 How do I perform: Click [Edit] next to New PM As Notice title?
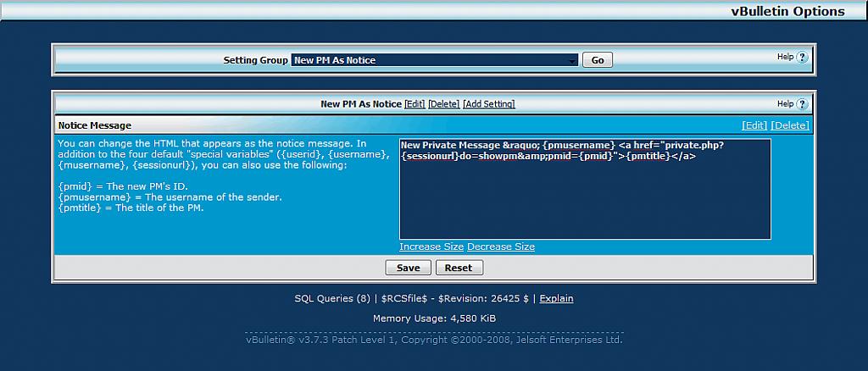point(415,104)
